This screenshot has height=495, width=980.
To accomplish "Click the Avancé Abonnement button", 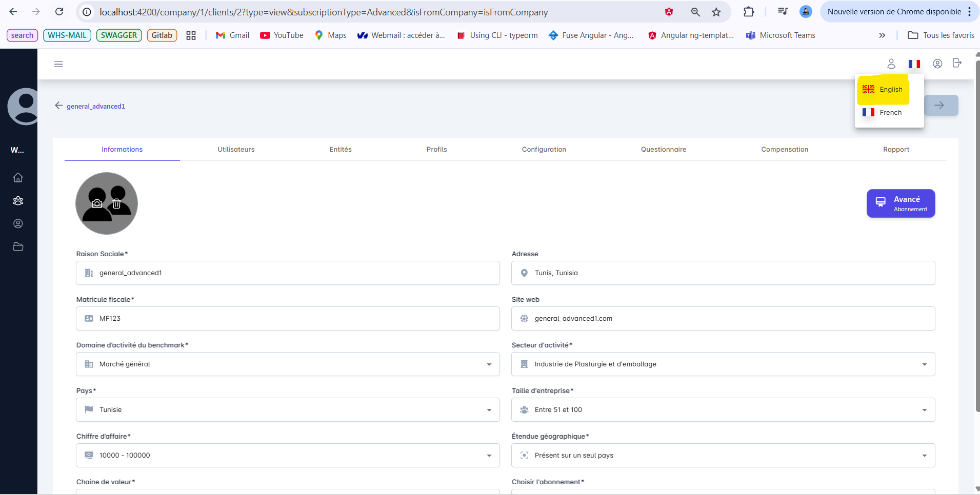I will pos(901,203).
